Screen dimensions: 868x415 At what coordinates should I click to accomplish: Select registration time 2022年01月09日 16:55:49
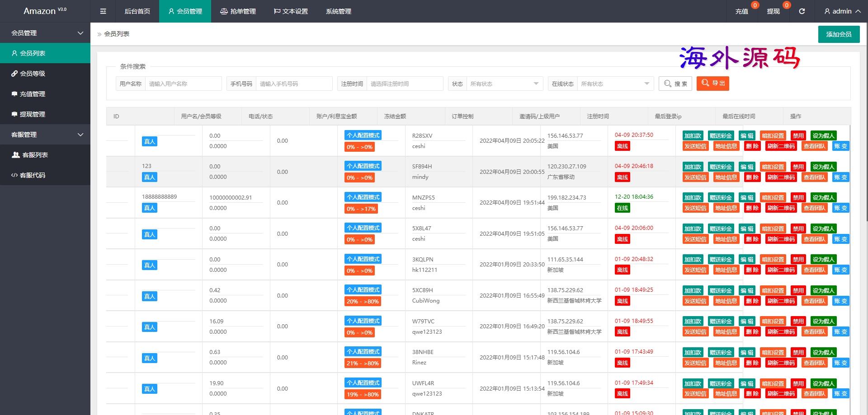tap(512, 295)
